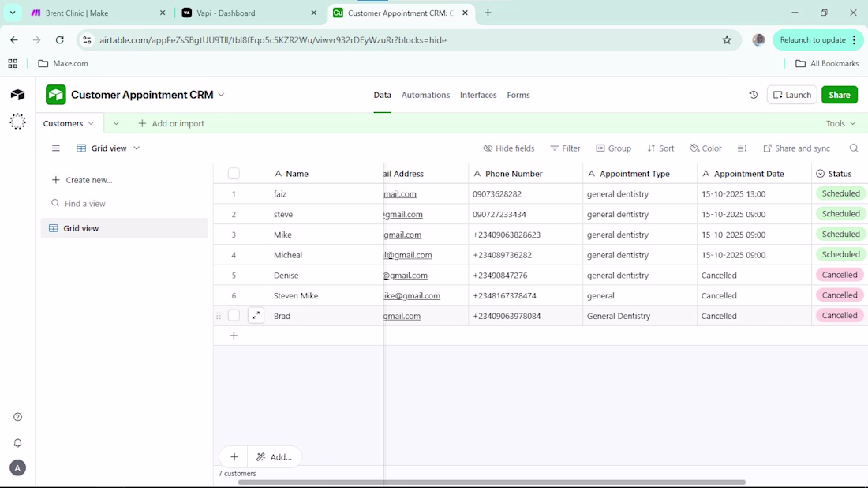Open a new browser tab
Viewport: 868px width, 488px height.
488,13
